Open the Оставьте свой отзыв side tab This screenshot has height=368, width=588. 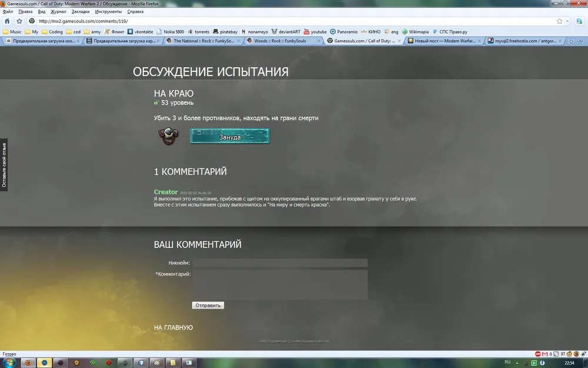(x=4, y=165)
